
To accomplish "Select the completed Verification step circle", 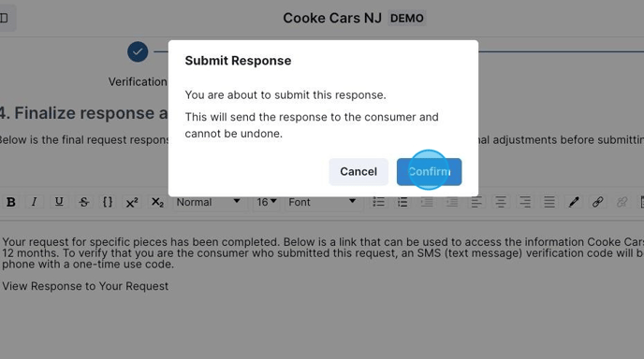I will pos(138,51).
